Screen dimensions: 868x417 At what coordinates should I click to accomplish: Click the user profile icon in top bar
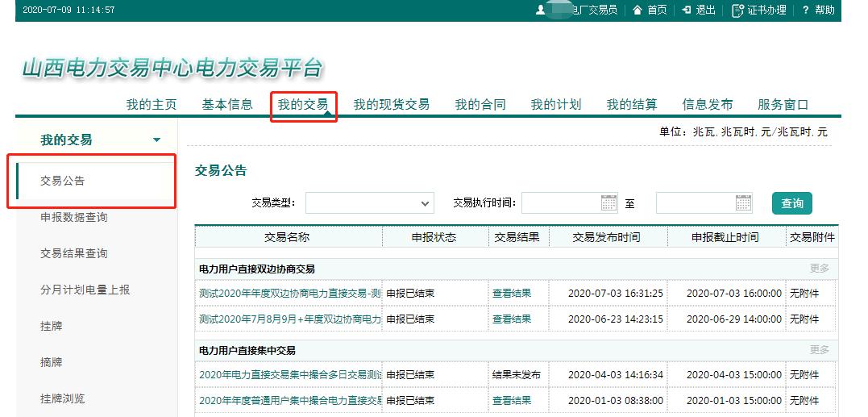(x=540, y=10)
